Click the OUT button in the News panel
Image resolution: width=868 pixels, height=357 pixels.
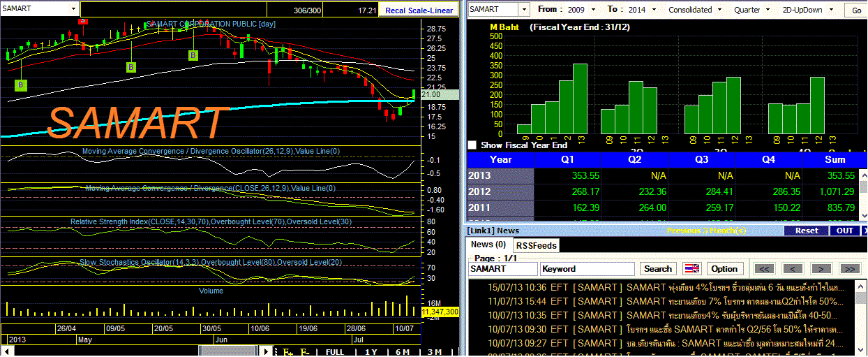coord(845,230)
